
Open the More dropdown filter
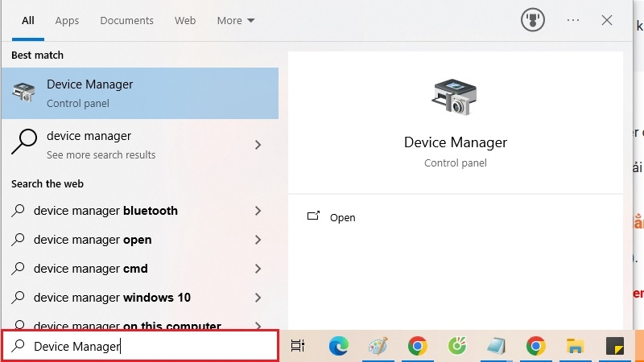click(236, 21)
